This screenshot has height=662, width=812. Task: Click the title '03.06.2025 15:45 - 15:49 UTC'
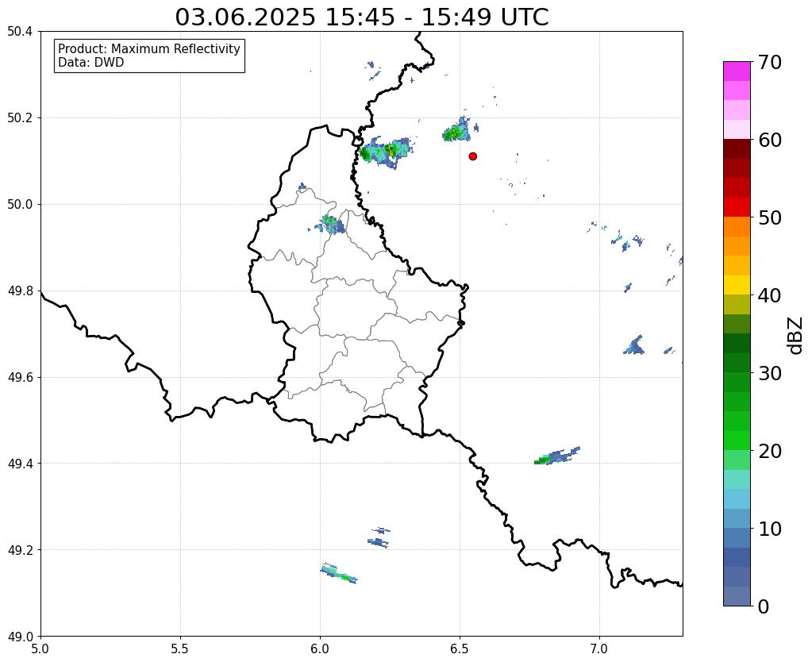click(x=361, y=17)
